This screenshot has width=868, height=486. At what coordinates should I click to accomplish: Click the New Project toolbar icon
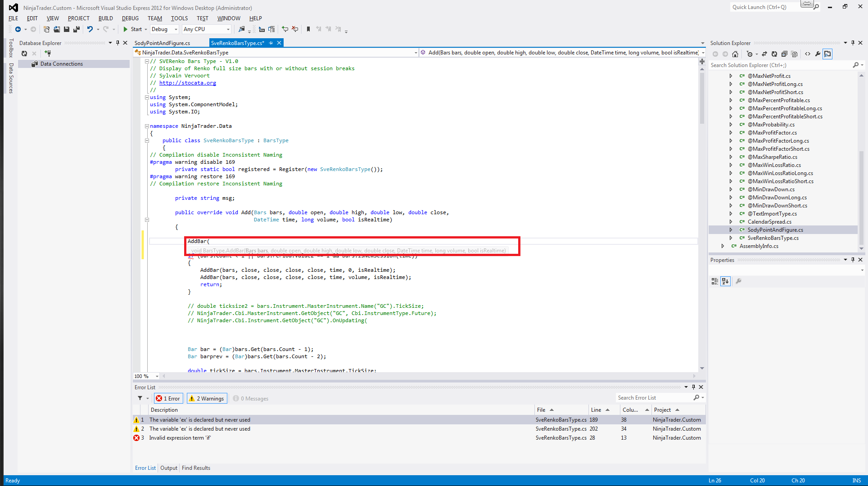(x=46, y=29)
